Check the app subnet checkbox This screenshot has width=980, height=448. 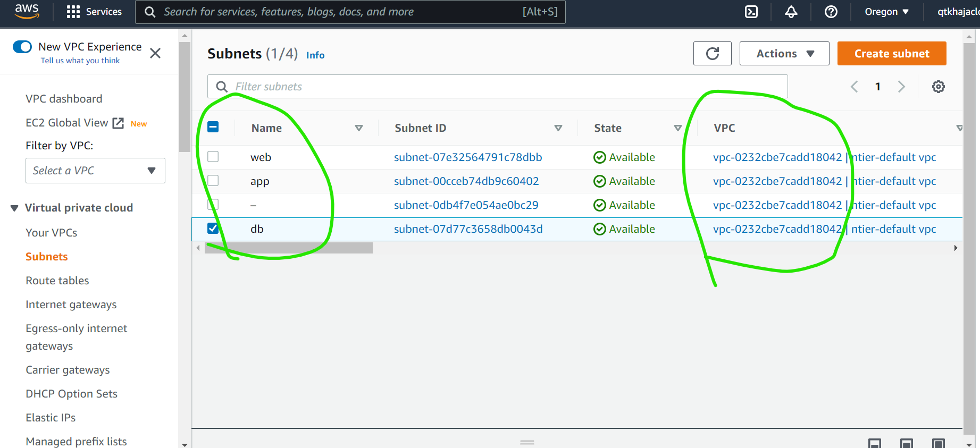click(213, 181)
